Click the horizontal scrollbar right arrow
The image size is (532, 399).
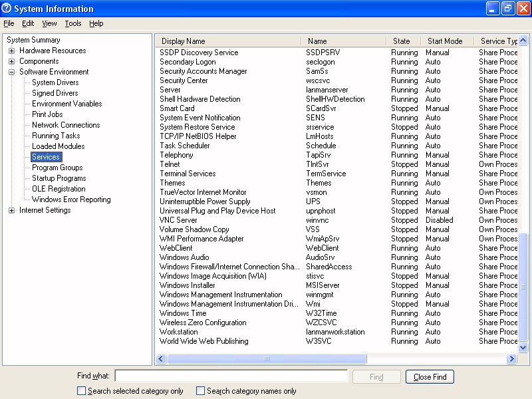(511, 359)
